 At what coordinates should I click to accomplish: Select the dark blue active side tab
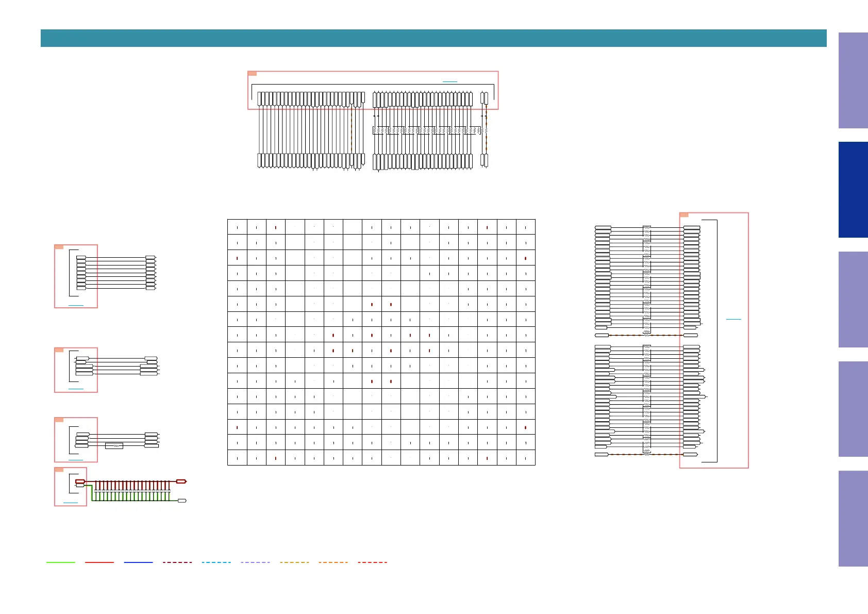853,190
